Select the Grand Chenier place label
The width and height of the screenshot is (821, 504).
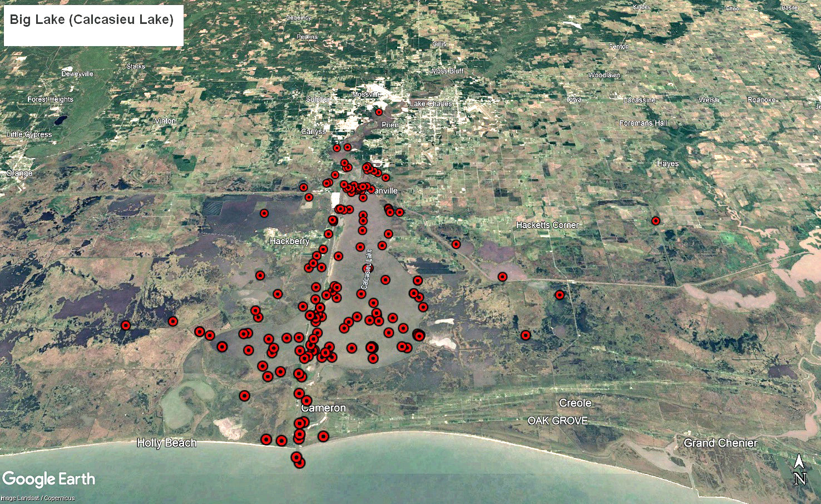click(720, 443)
